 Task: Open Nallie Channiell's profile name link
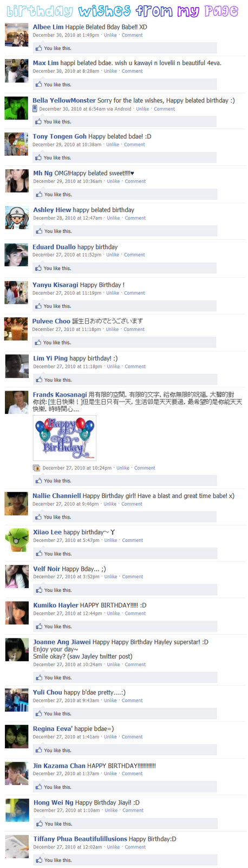pyautogui.click(x=57, y=496)
